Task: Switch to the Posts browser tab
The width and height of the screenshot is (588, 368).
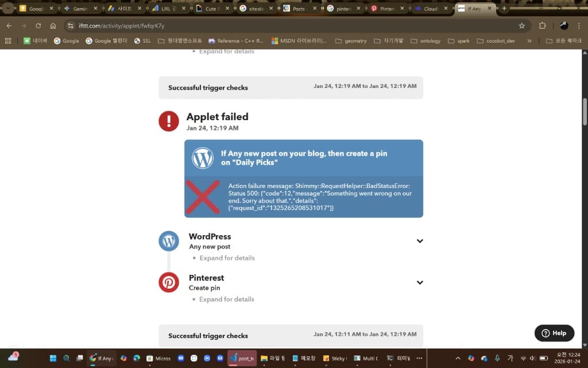Action: pyautogui.click(x=299, y=9)
